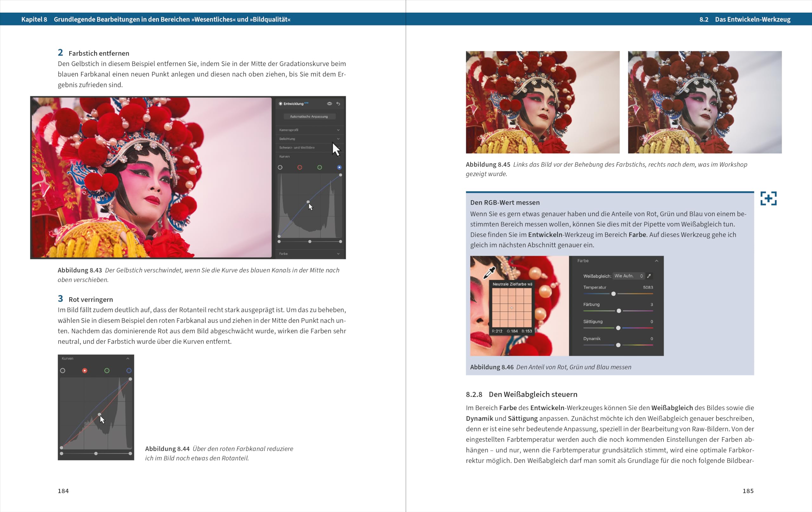The width and height of the screenshot is (812, 512).
Task: Click the Kurven header label in Abbildung 8.44
Action: point(68,358)
